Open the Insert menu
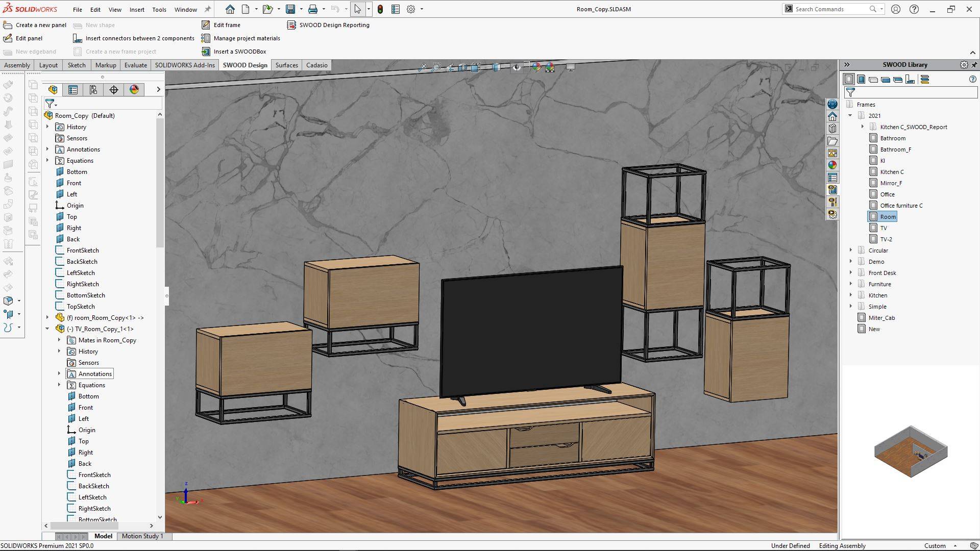 click(x=137, y=10)
